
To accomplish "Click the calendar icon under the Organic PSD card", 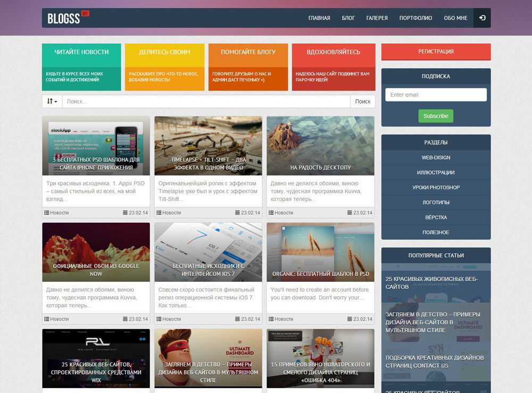I will pyautogui.click(x=350, y=319).
